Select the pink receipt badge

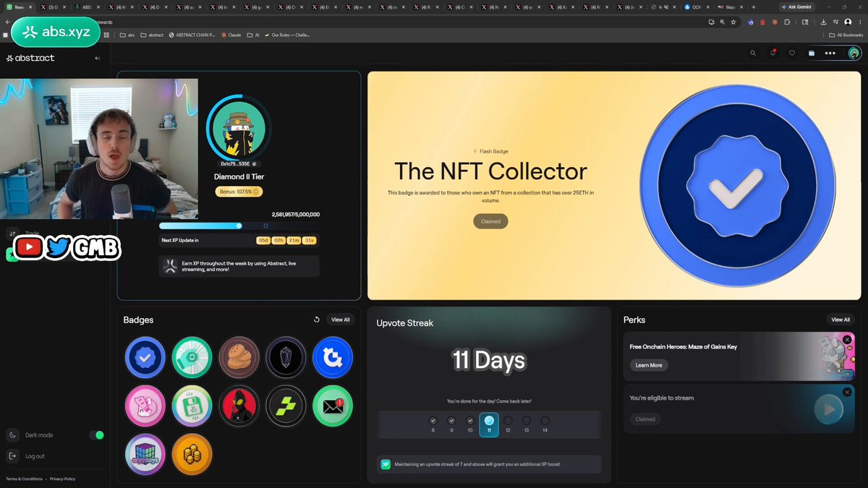145,406
